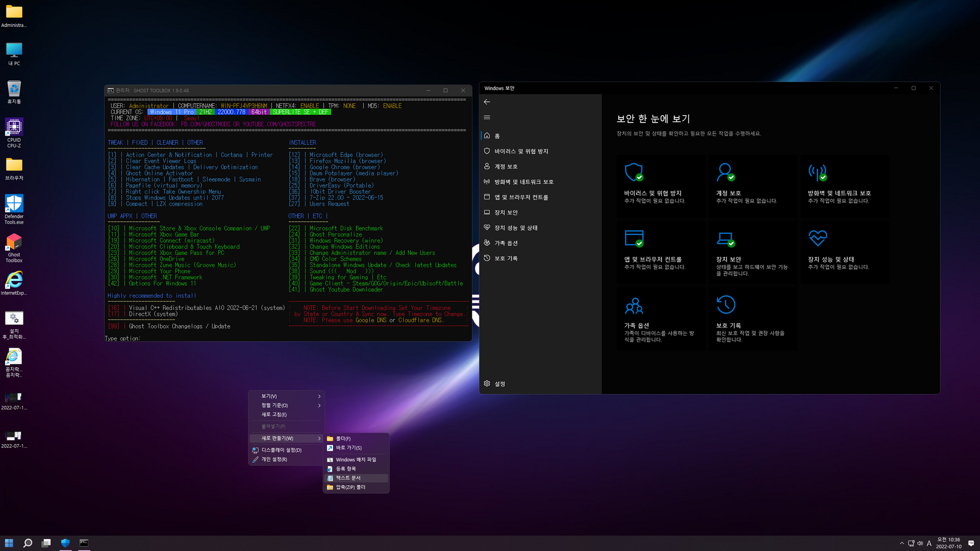
Task: Open the Administrator folder desktop icon
Action: tap(14, 16)
